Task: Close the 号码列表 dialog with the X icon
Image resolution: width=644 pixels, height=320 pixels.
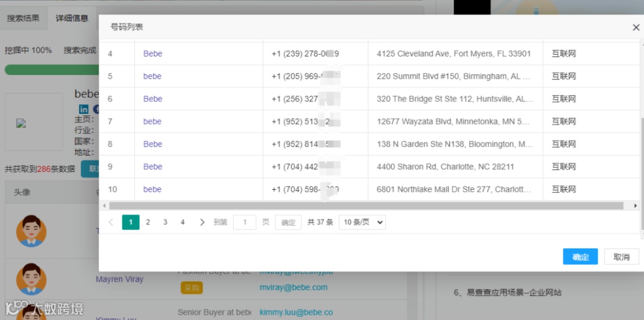Action: pos(636,28)
